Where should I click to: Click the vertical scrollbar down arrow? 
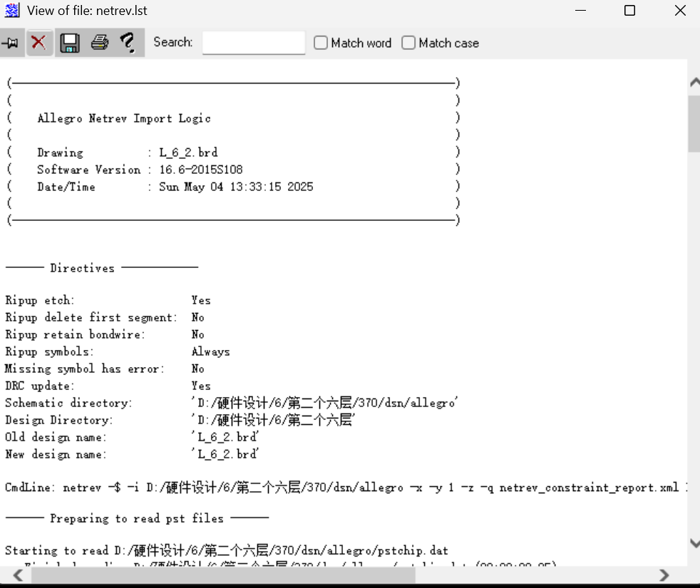tap(694, 543)
